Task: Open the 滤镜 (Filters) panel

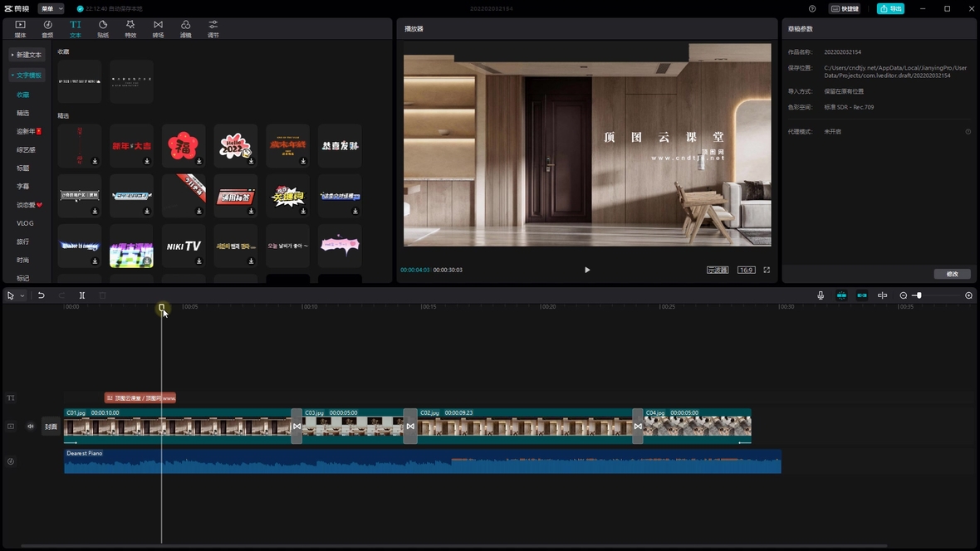Action: [185, 29]
